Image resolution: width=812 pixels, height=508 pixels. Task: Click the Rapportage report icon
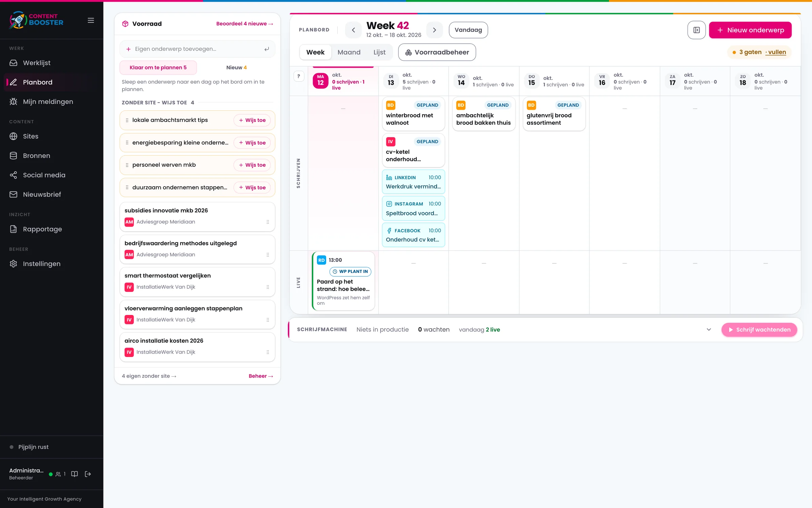[x=13, y=229]
